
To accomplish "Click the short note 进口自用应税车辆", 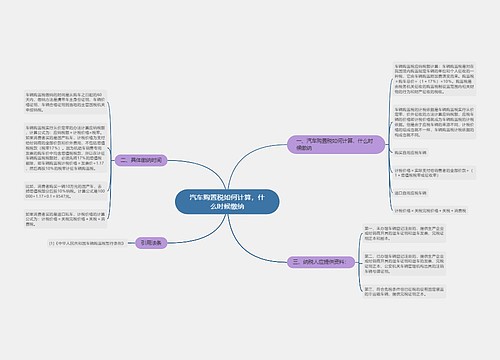I will point(411,193).
